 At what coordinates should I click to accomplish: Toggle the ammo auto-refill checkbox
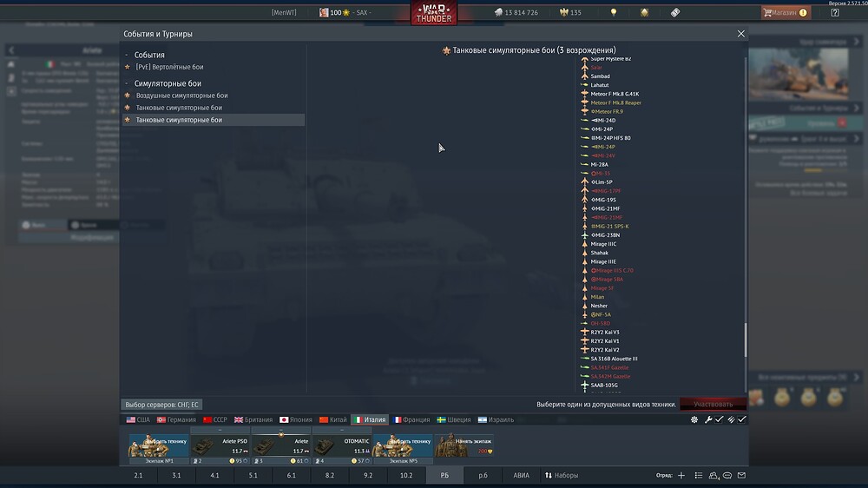click(x=742, y=420)
